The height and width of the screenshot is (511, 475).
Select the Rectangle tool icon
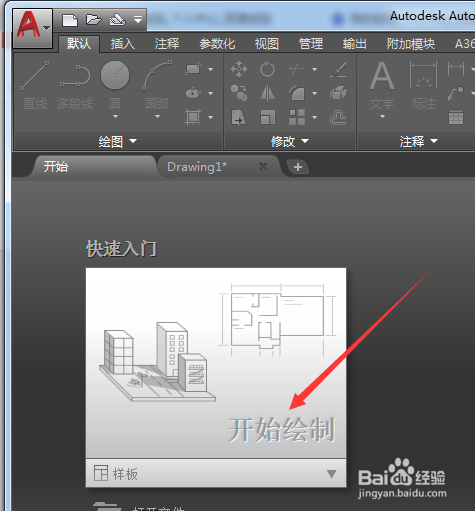[193, 69]
